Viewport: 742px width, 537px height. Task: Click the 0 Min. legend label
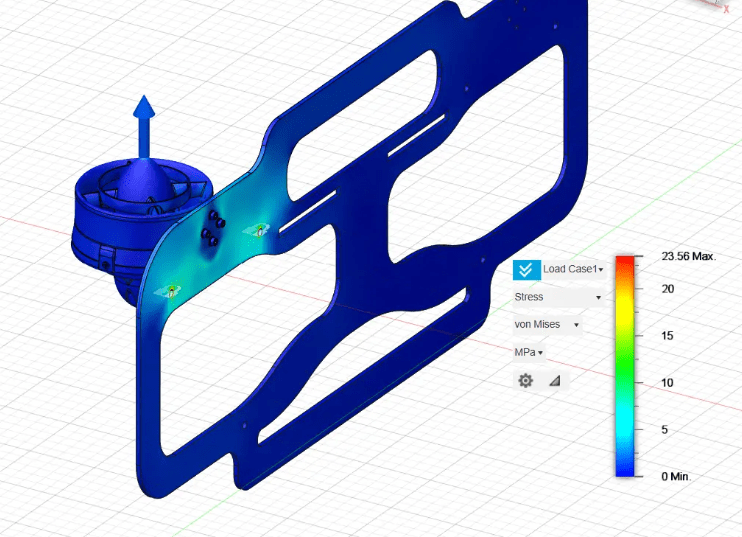point(676,477)
